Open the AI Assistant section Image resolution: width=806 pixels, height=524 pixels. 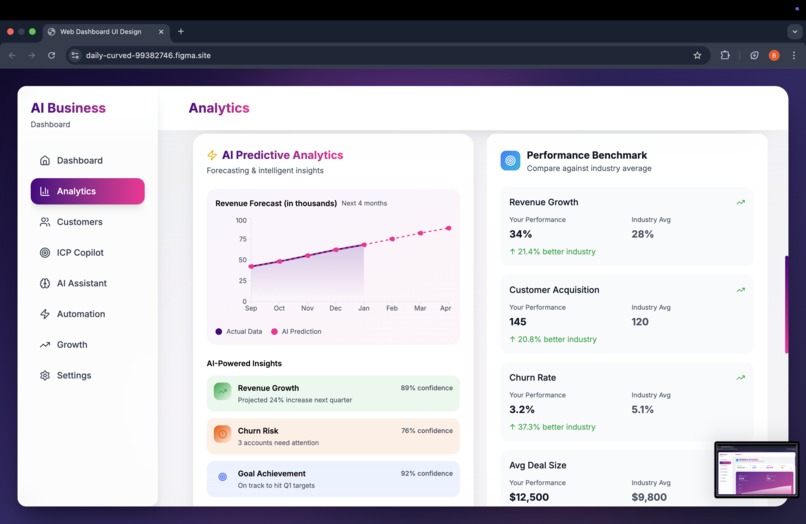[87, 283]
